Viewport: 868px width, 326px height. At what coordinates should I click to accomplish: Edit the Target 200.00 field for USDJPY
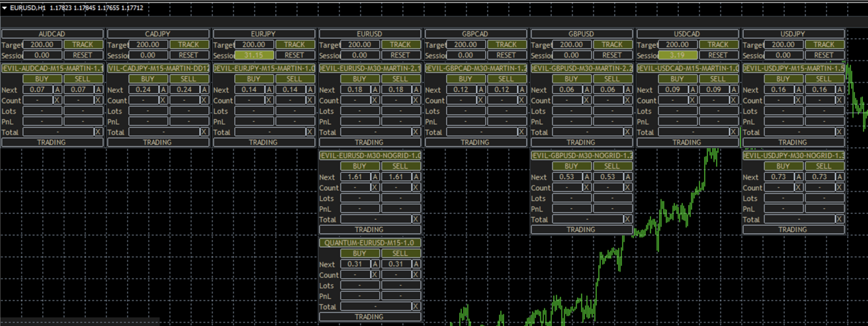click(783, 44)
